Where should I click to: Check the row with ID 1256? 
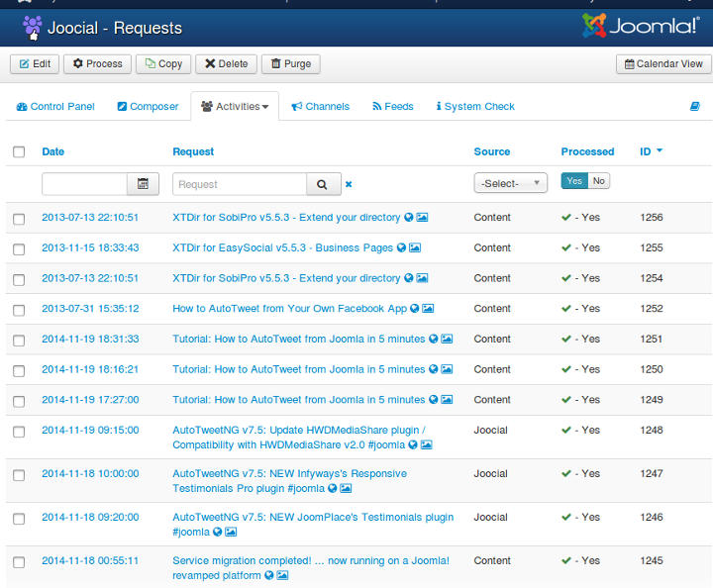(x=19, y=219)
